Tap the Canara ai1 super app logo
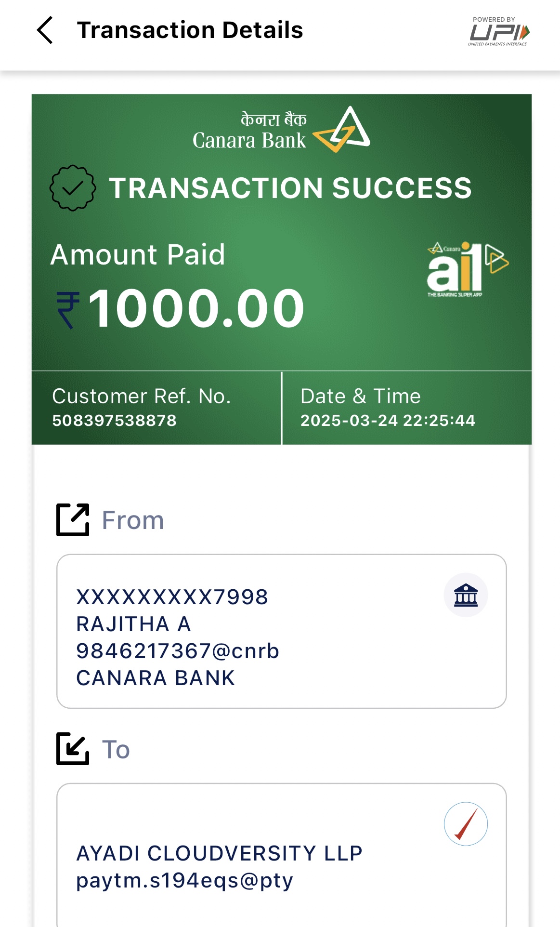560x927 pixels. click(467, 269)
